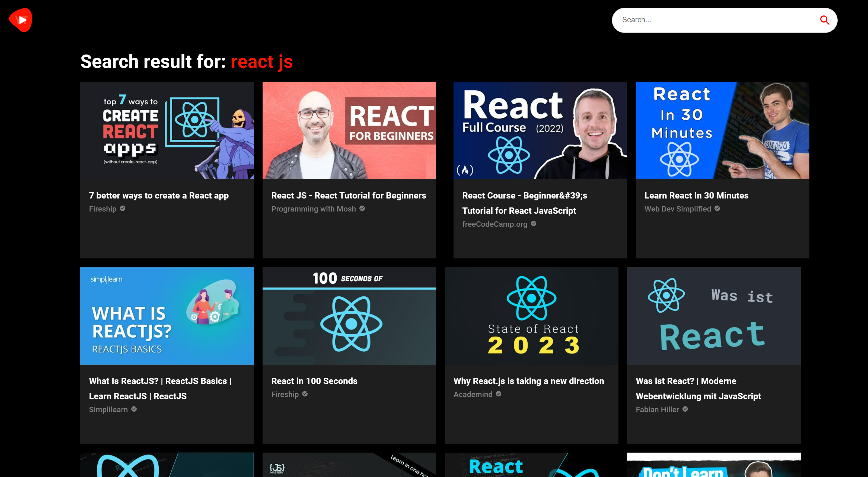This screenshot has height=477, width=868.
Task: Click verified badge next to Academind
Action: click(498, 394)
